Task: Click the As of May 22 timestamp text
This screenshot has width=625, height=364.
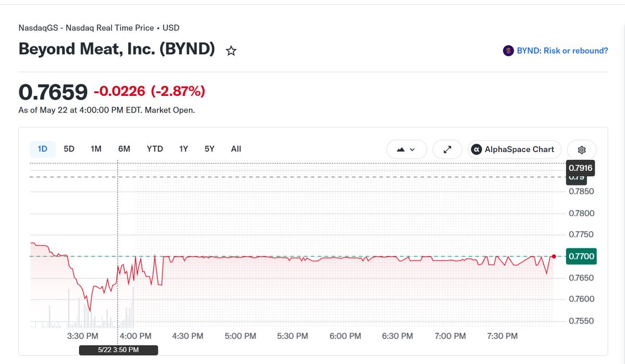Action: [x=107, y=110]
